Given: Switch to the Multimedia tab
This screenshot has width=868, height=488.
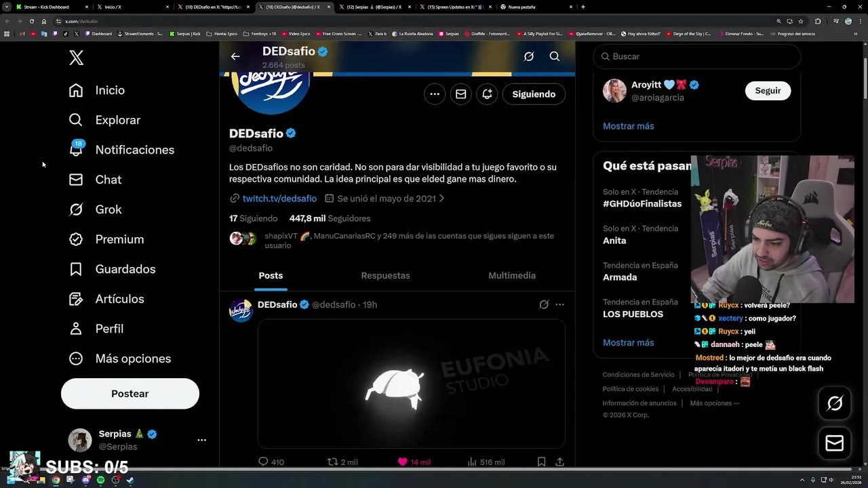Looking at the screenshot, I should tap(512, 276).
